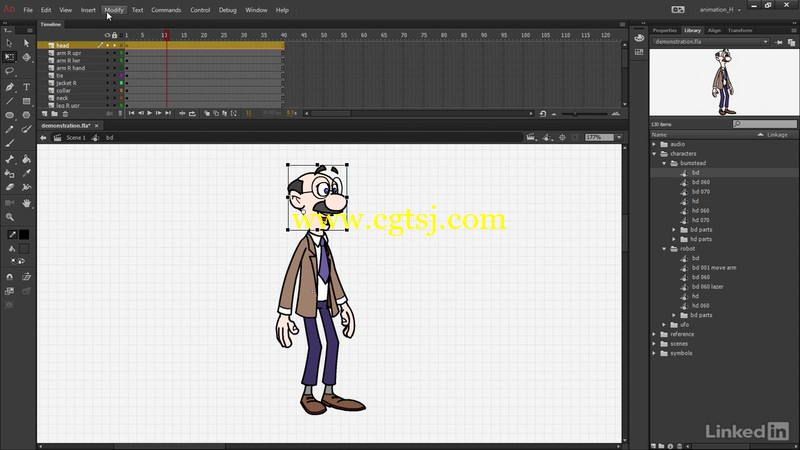The height and width of the screenshot is (450, 800).
Task: Click the fill color swatch
Action: (x=23, y=249)
